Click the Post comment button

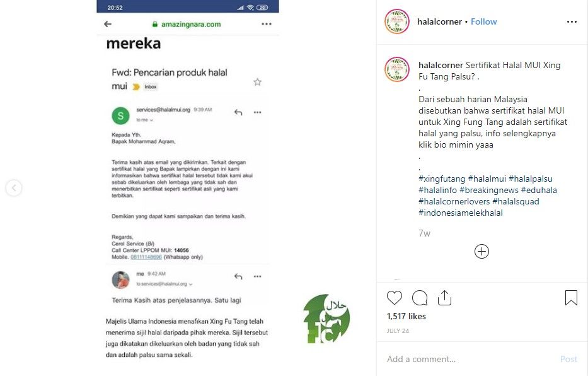coord(568,359)
